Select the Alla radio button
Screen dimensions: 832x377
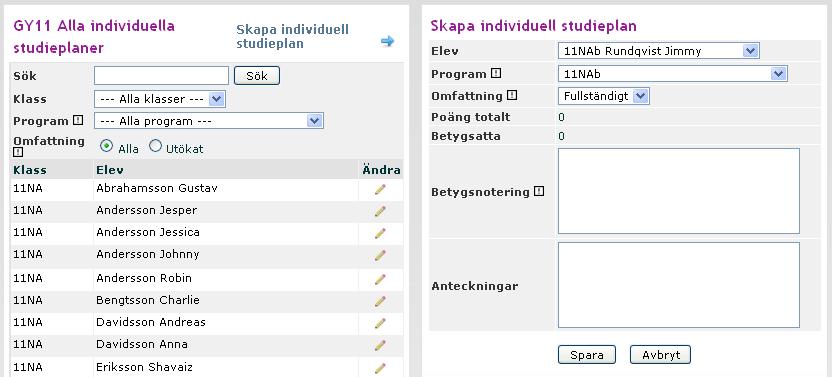click(106, 146)
